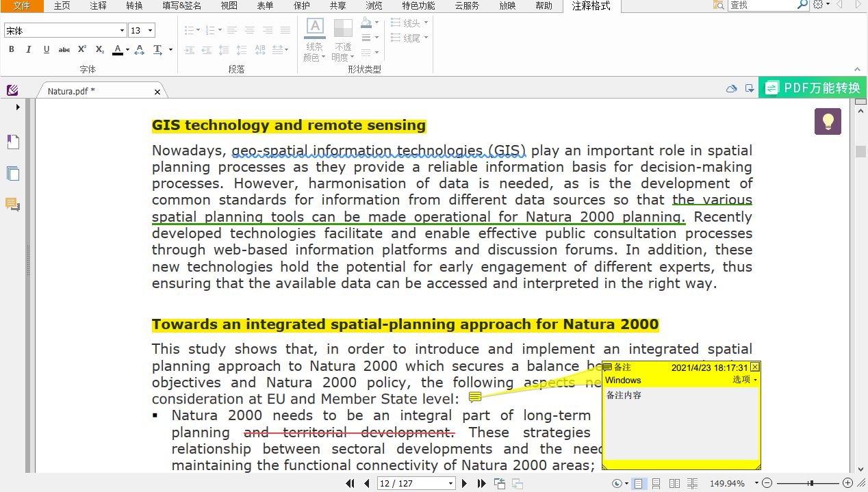Click the PDF万能转换 button

[813, 88]
